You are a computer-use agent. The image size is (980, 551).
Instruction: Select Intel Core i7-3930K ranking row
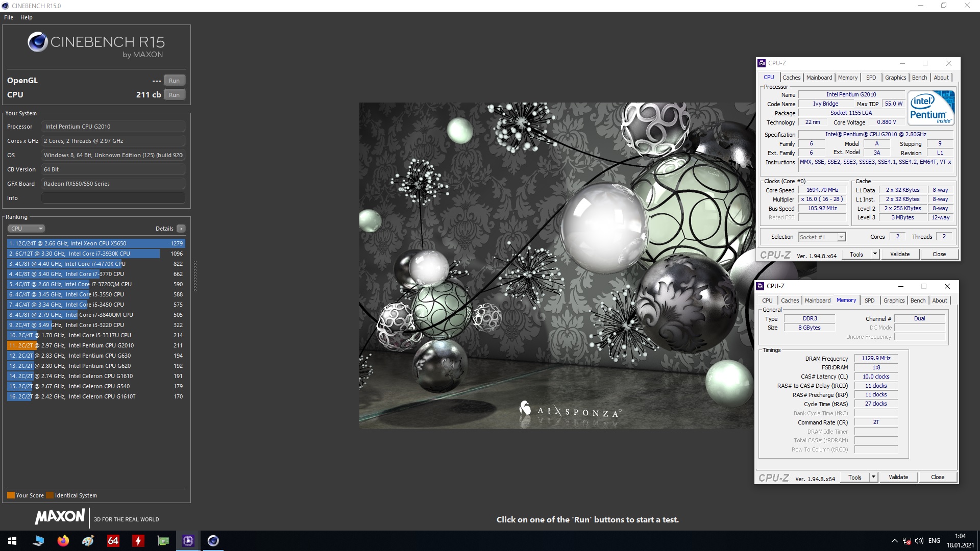click(96, 254)
